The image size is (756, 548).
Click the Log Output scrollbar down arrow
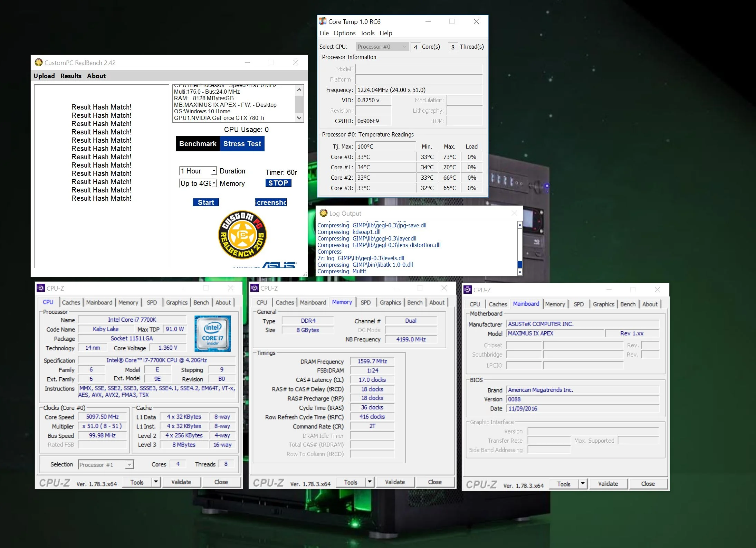pos(520,272)
